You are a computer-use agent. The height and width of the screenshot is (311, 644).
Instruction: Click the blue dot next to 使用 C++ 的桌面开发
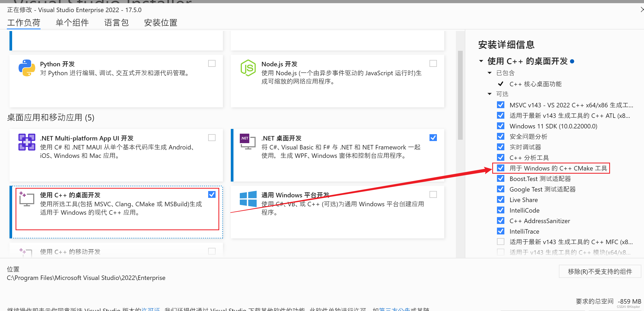pos(572,61)
